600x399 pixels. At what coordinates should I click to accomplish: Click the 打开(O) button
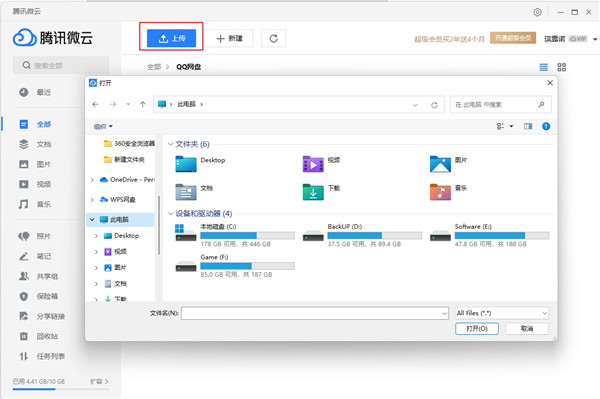click(477, 329)
